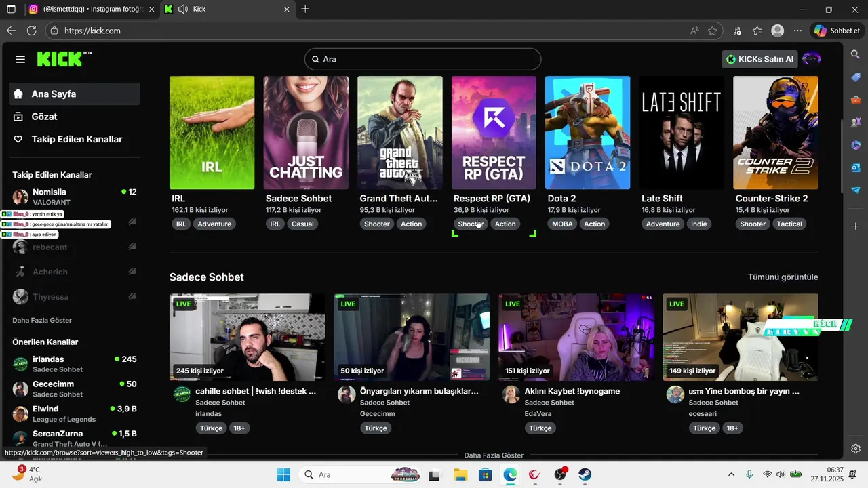Open a new browser tab
The image size is (868, 488).
click(306, 9)
